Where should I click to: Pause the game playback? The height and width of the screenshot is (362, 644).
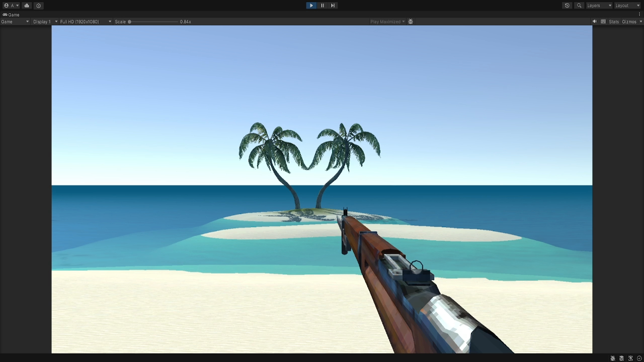point(322,6)
